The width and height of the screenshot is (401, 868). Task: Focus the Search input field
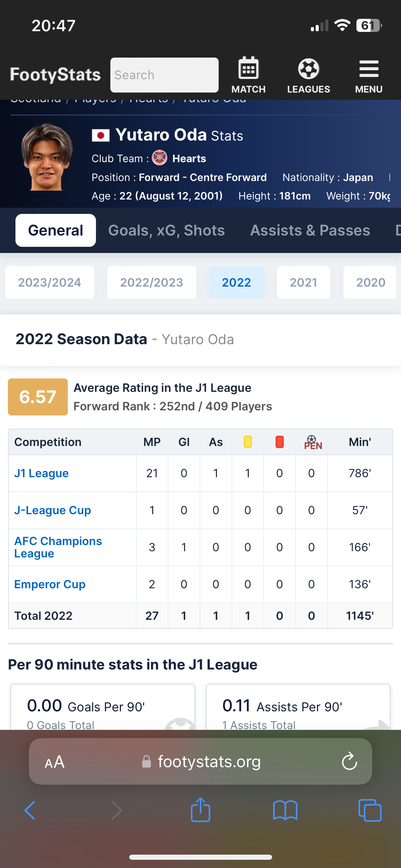click(x=165, y=75)
